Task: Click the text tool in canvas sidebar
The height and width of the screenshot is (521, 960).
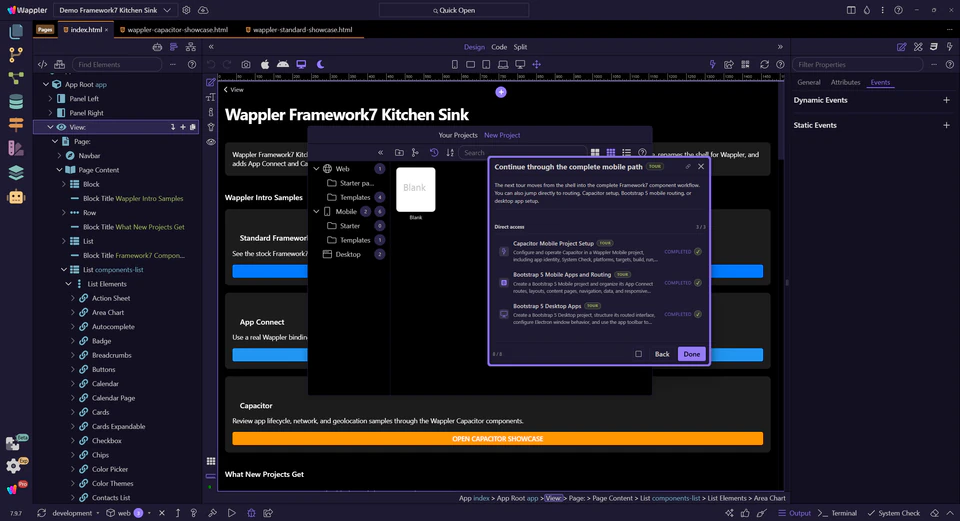Action: pos(211,97)
